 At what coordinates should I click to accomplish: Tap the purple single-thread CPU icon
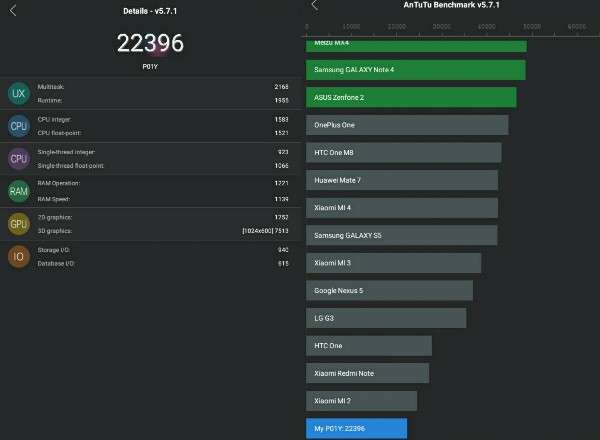(x=19, y=159)
